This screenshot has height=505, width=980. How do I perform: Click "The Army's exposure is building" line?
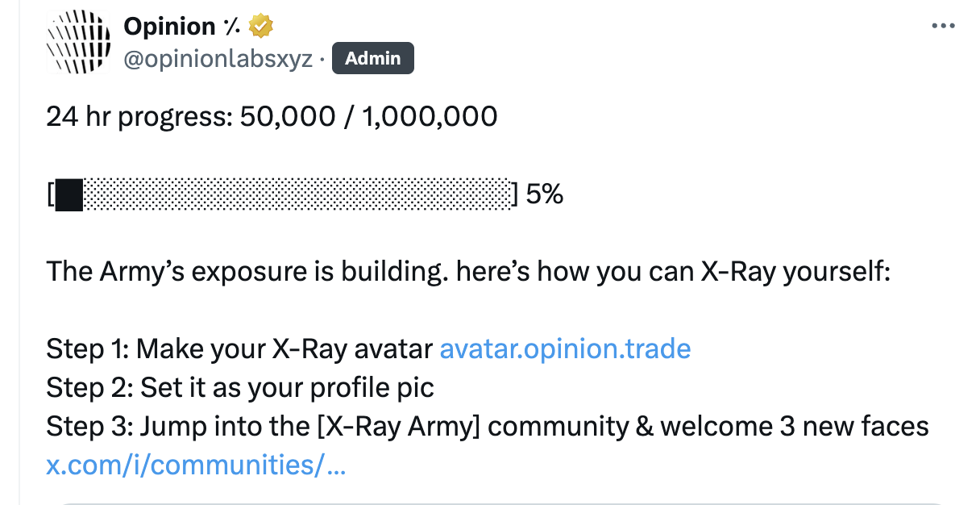(246, 271)
